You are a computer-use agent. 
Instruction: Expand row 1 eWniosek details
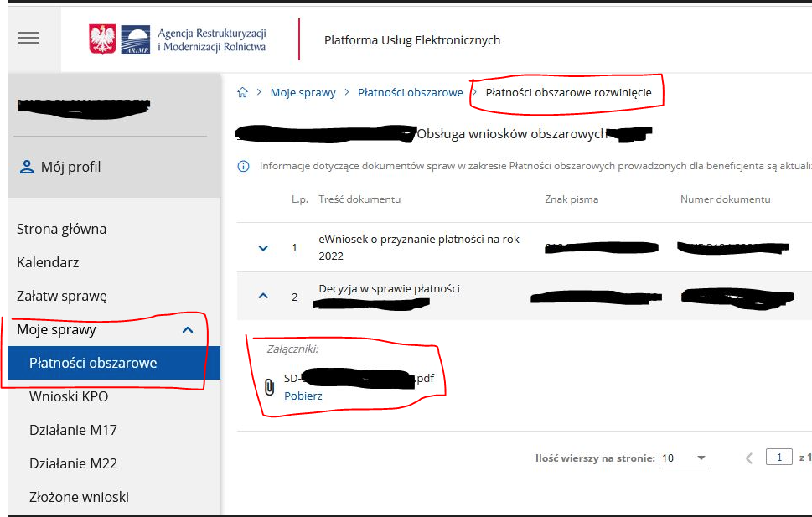(263, 248)
